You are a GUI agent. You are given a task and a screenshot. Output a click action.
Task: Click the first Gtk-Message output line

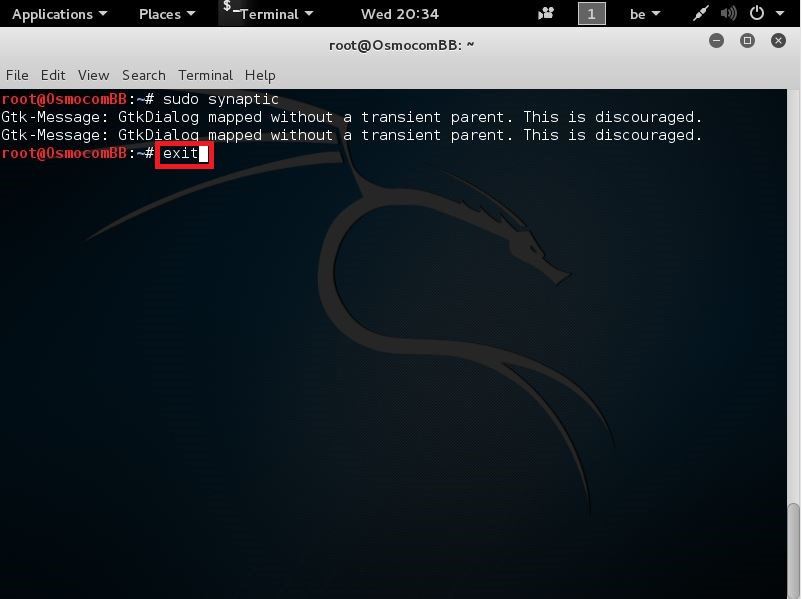click(x=351, y=117)
